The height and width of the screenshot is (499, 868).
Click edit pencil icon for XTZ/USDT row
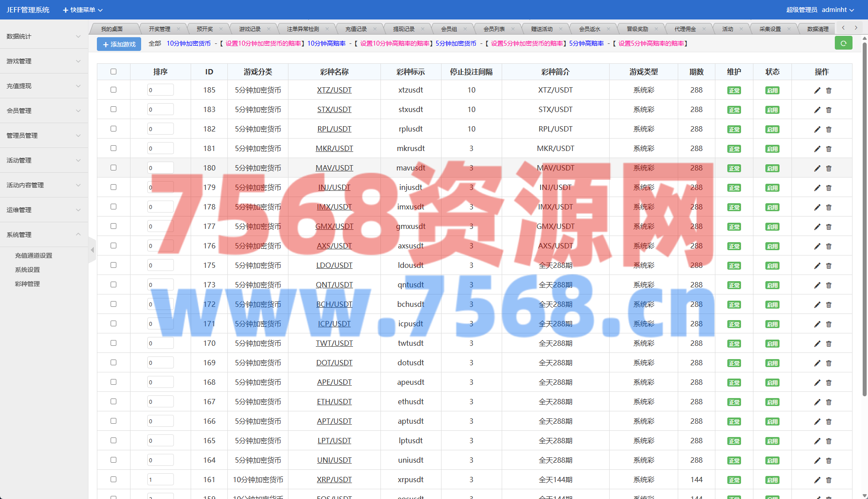817,90
